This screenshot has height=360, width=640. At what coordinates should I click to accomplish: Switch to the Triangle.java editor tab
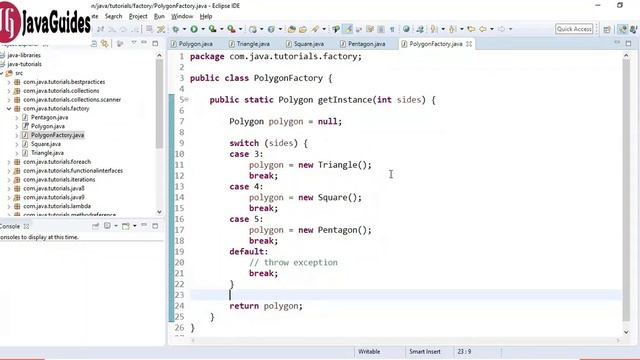[x=249, y=44]
